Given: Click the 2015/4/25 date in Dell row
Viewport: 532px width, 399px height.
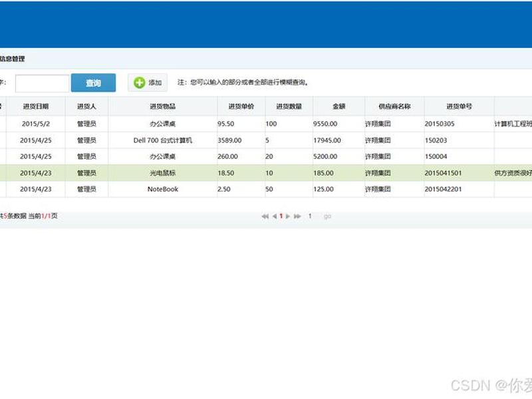Looking at the screenshot, I should 36,140.
